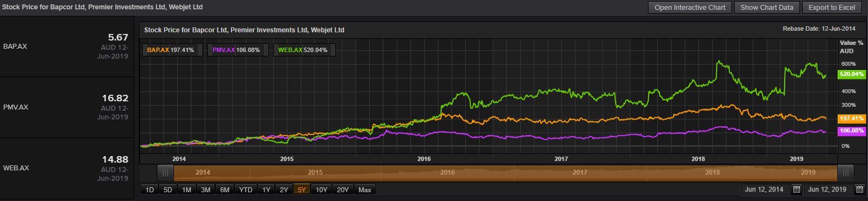868x201 pixels.
Task: Select the 1D time range
Action: click(x=150, y=189)
